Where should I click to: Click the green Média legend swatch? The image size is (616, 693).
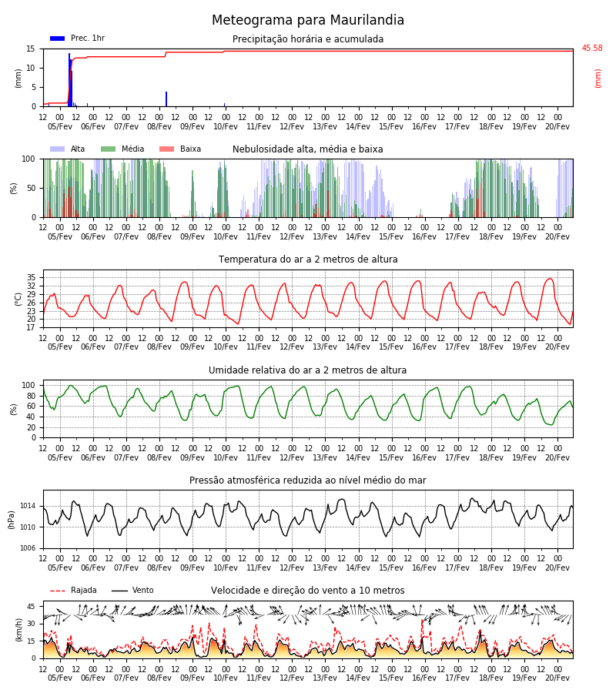pyautogui.click(x=108, y=149)
